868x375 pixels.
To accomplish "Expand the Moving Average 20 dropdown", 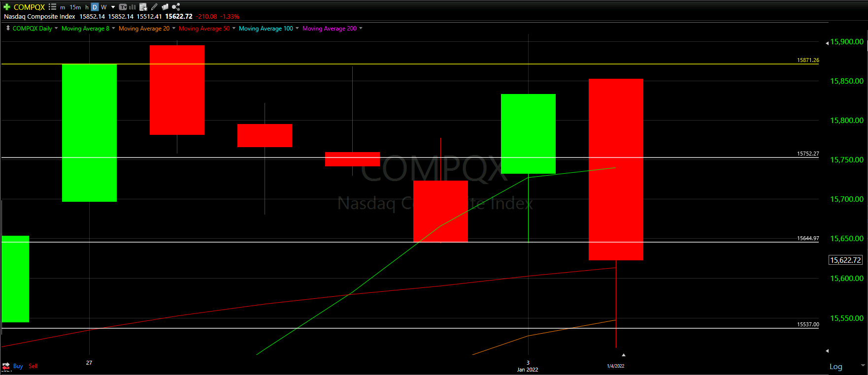I will pyautogui.click(x=173, y=28).
